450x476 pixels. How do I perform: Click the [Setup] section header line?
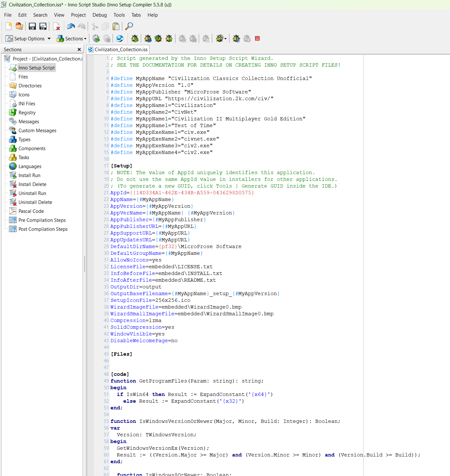click(x=122, y=166)
